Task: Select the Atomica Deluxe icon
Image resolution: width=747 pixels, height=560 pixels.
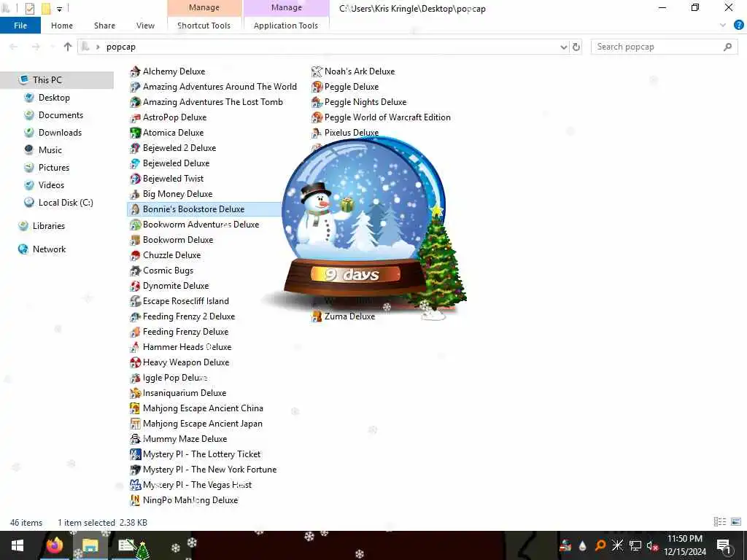Action: pos(135,133)
